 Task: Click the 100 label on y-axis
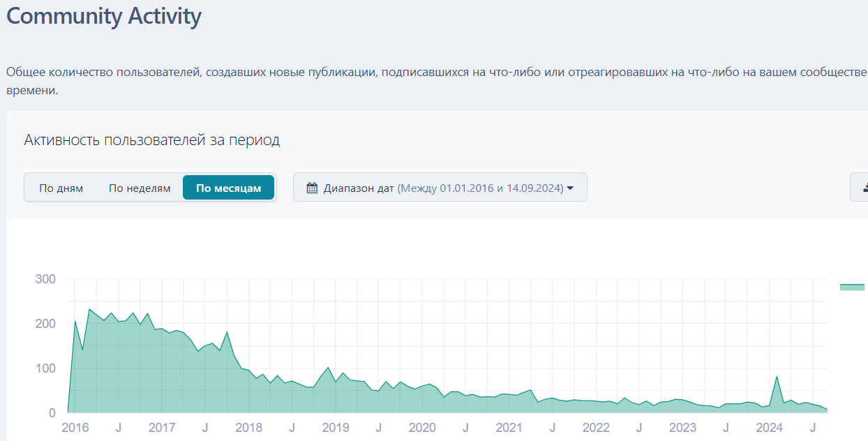[45, 368]
